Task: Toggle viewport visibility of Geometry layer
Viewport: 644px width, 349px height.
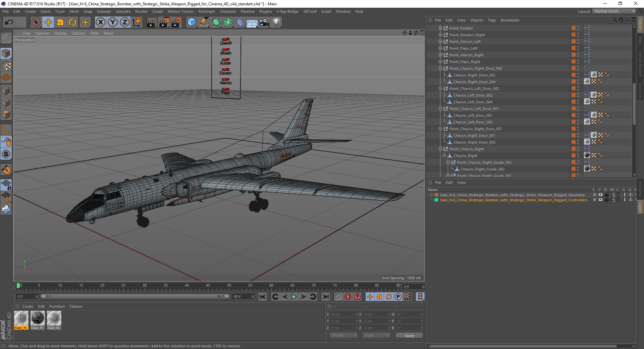Action: [600, 195]
